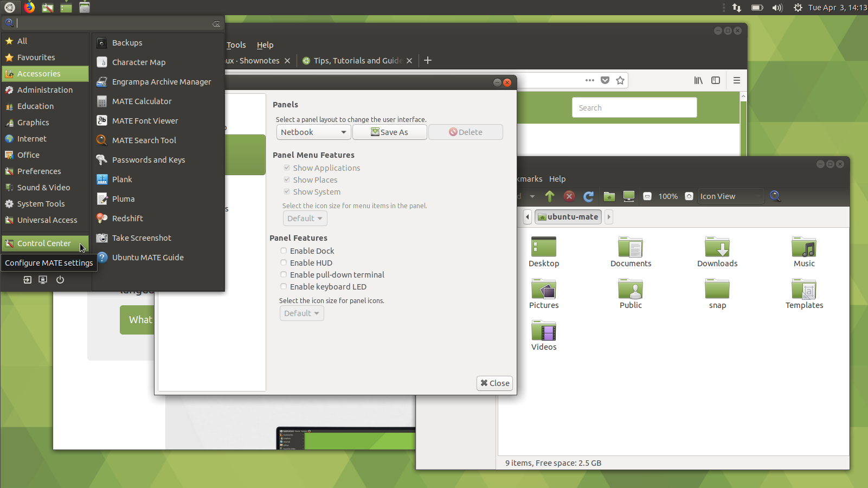This screenshot has width=868, height=488.
Task: Click the website Search input field
Action: pyautogui.click(x=634, y=107)
